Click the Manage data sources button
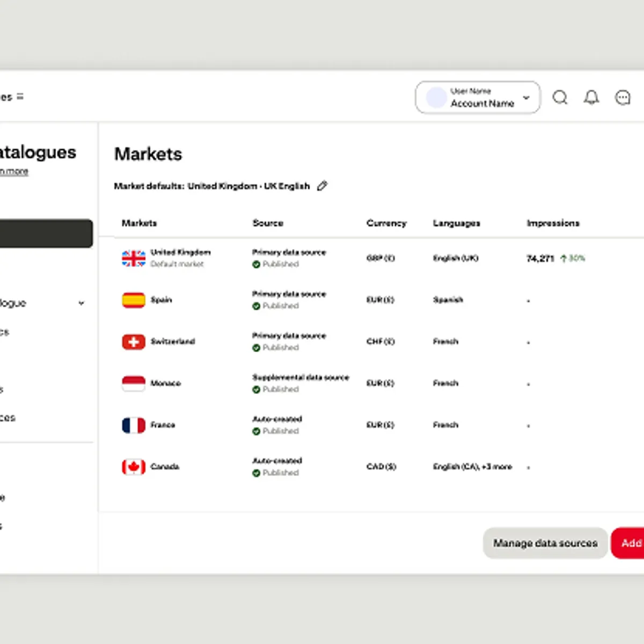Viewport: 644px width, 644px height. [x=545, y=543]
